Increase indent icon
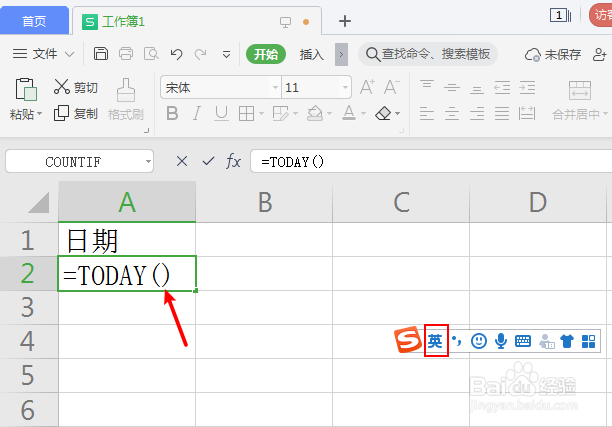This screenshot has height=427, width=612. (527, 87)
